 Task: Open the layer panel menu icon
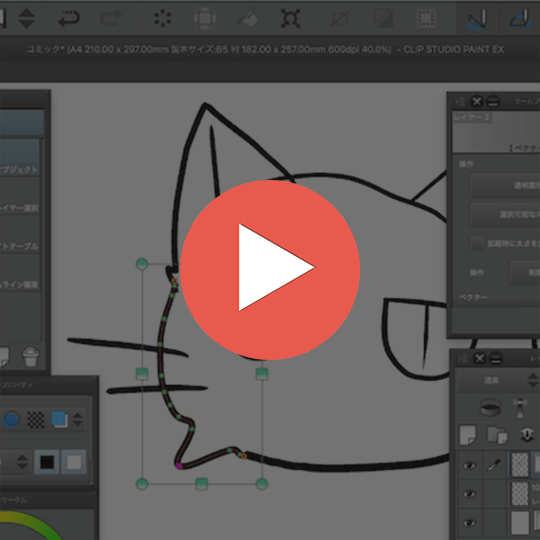[x=462, y=359]
